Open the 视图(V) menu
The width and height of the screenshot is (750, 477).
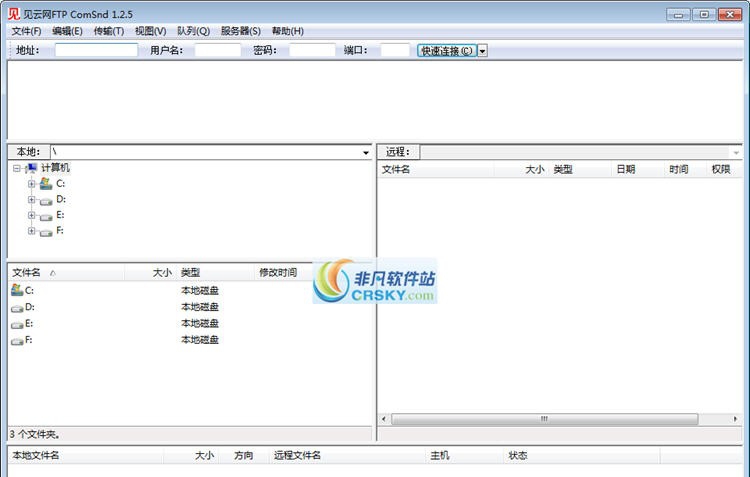point(150,31)
